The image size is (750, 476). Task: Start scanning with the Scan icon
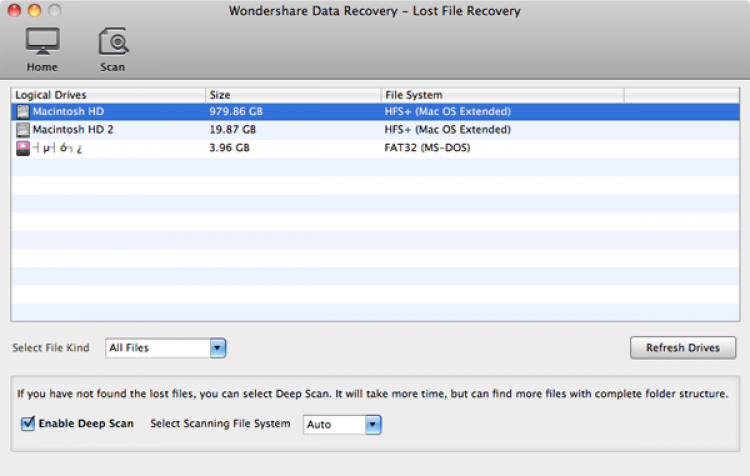(x=113, y=49)
